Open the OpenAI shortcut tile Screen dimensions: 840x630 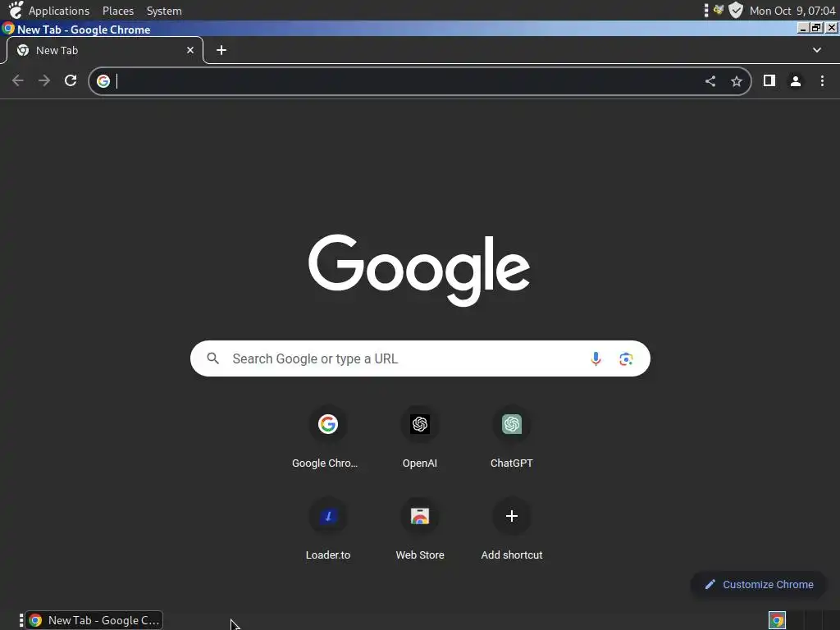click(419, 438)
